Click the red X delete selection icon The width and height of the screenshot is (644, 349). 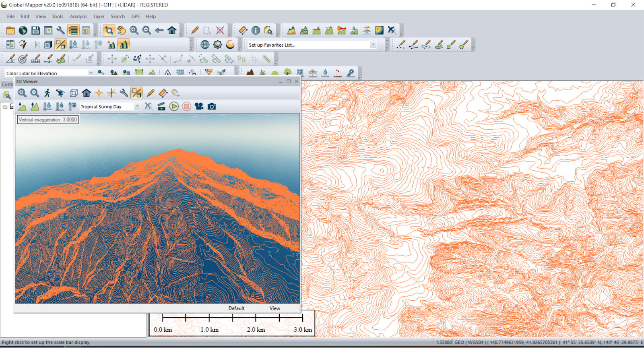(220, 30)
